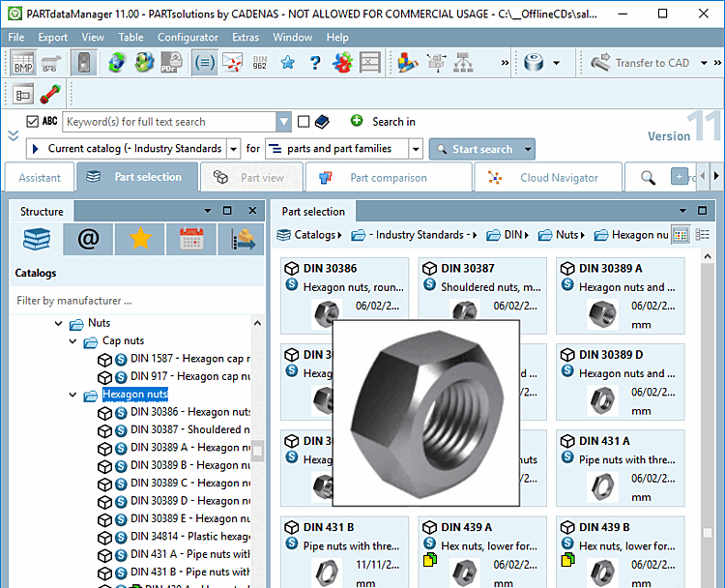Image resolution: width=725 pixels, height=588 pixels.
Task: Click the BMP export toolbar icon
Action: point(23,63)
